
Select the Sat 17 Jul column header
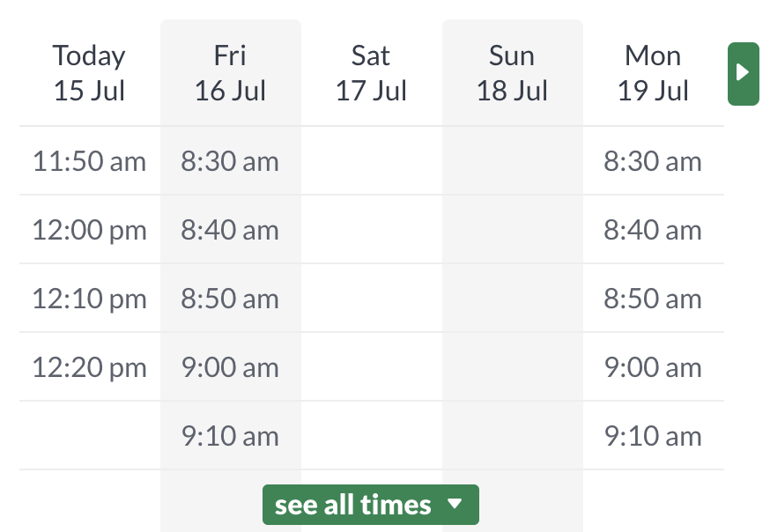[371, 72]
